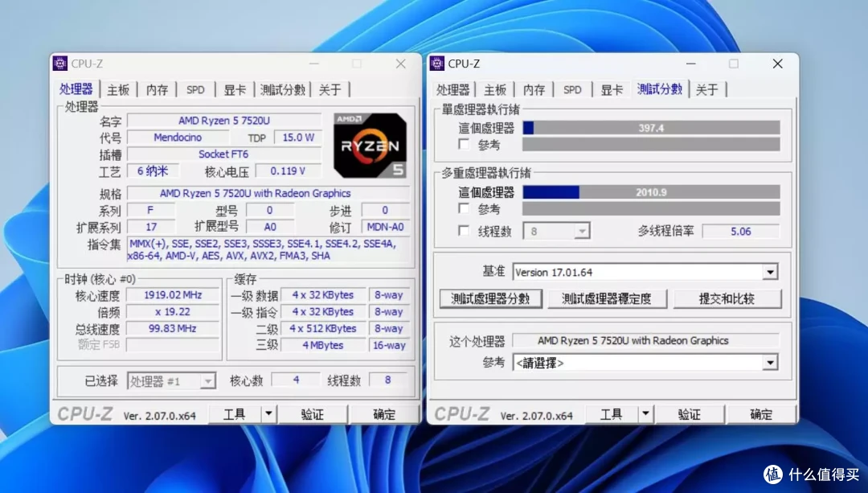868x493 pixels.
Task: Open 主板 tab in right window
Action: click(x=495, y=90)
